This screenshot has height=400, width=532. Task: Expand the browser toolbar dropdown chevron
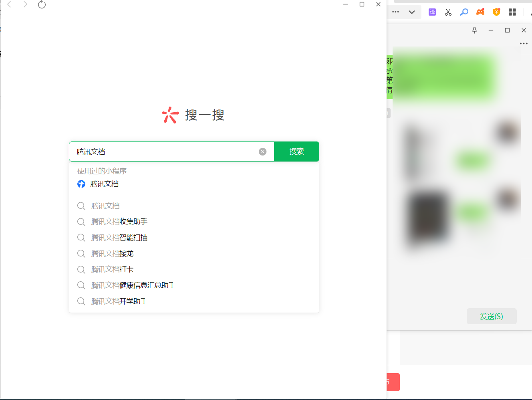pos(411,12)
